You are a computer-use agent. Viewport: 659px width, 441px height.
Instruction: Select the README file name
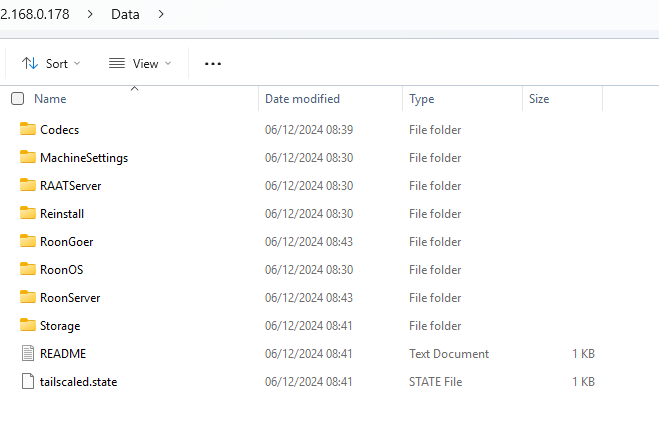63,354
